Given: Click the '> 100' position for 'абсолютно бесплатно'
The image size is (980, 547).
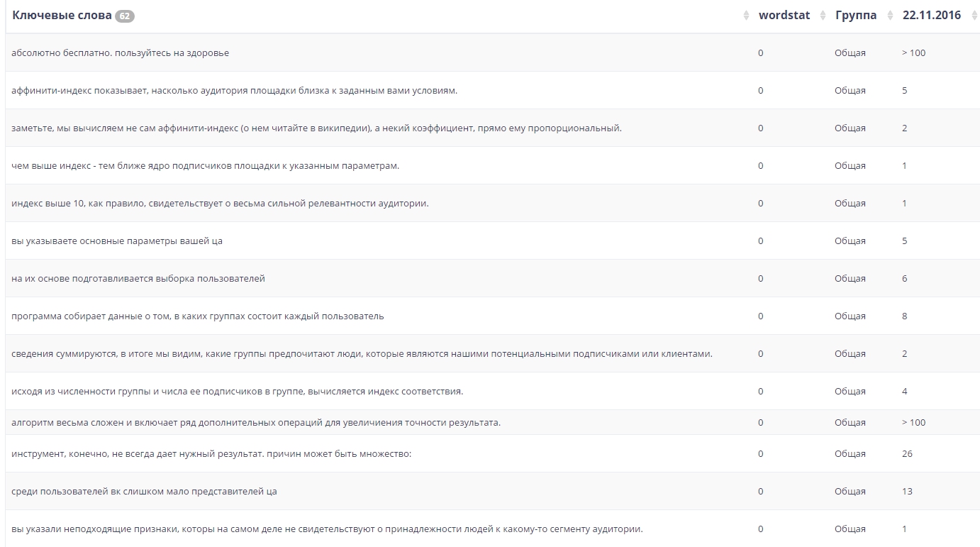Looking at the screenshot, I should (x=913, y=53).
